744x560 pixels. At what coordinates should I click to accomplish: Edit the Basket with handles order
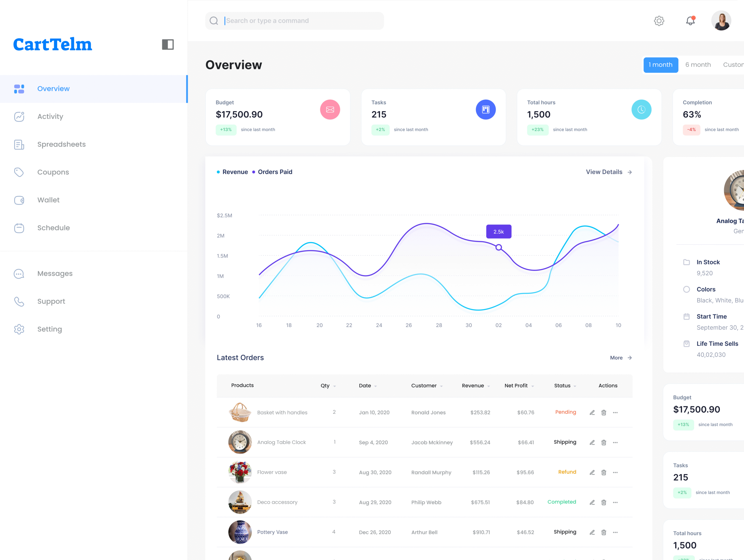click(592, 413)
